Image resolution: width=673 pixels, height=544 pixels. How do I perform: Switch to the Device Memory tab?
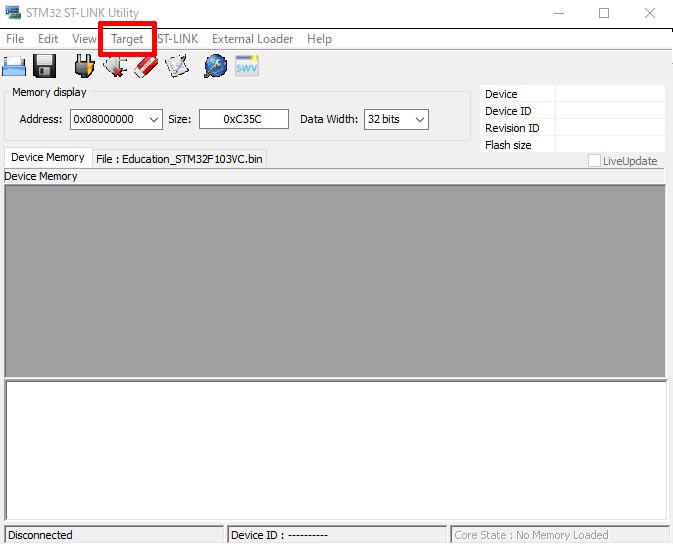click(48, 158)
